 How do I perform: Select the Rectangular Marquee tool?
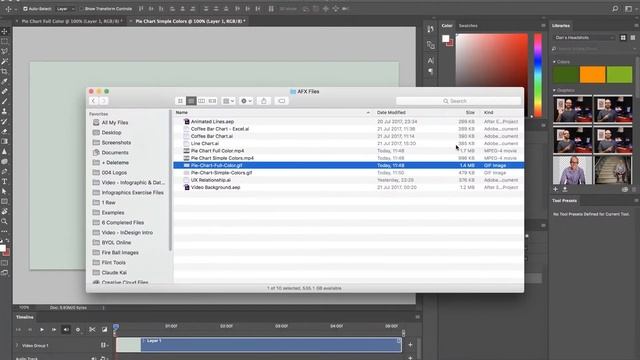tap(4, 41)
